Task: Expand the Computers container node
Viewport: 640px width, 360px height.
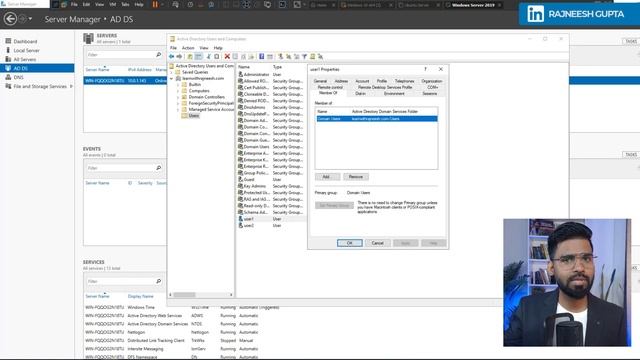Action: click(178, 91)
